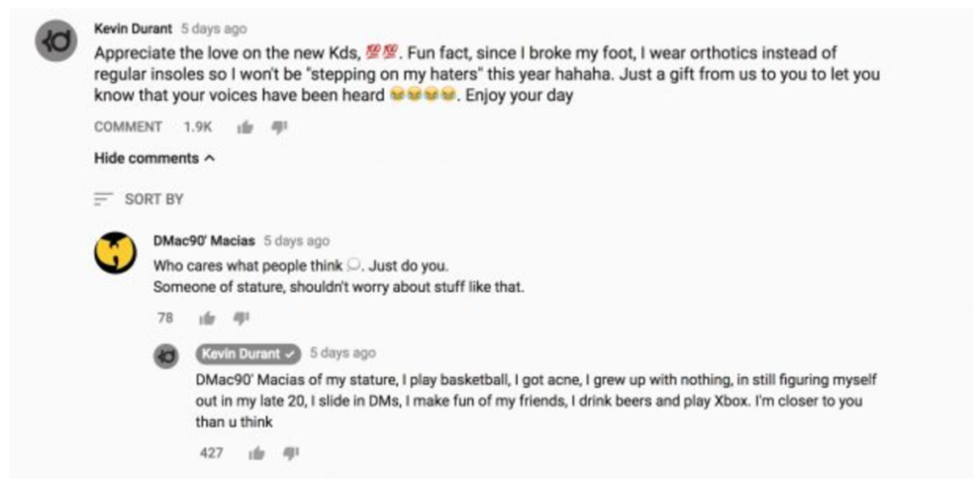
Task: Like Kevin Durant's main post with thumbs up
Action: 245,127
